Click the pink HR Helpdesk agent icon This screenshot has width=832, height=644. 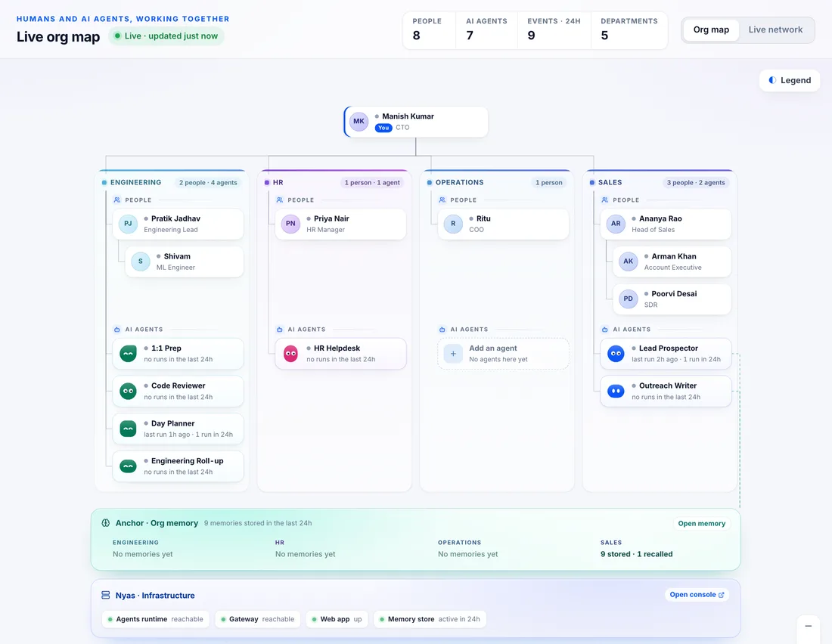[290, 353]
